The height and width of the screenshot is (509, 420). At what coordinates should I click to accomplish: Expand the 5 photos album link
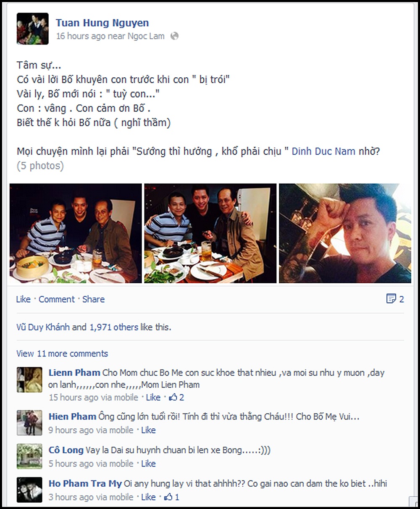[40, 166]
